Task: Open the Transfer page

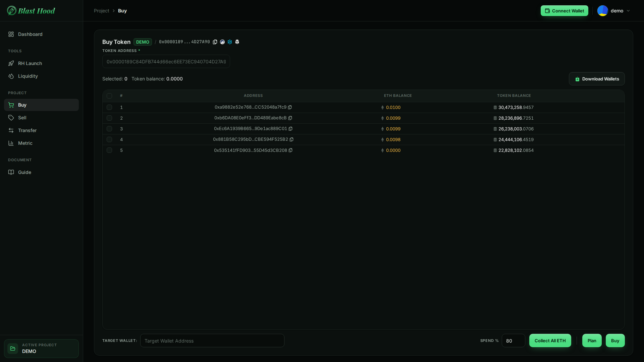Action: (x=41, y=130)
